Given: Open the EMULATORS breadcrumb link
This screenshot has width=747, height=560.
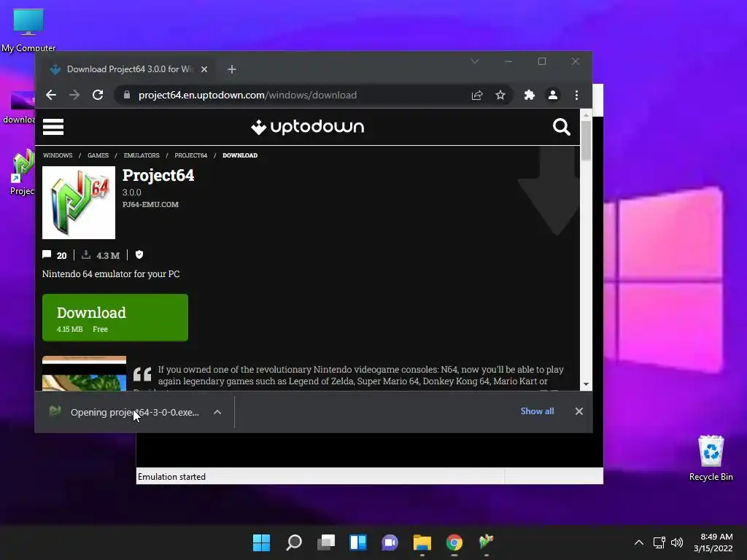Looking at the screenshot, I should tap(142, 155).
